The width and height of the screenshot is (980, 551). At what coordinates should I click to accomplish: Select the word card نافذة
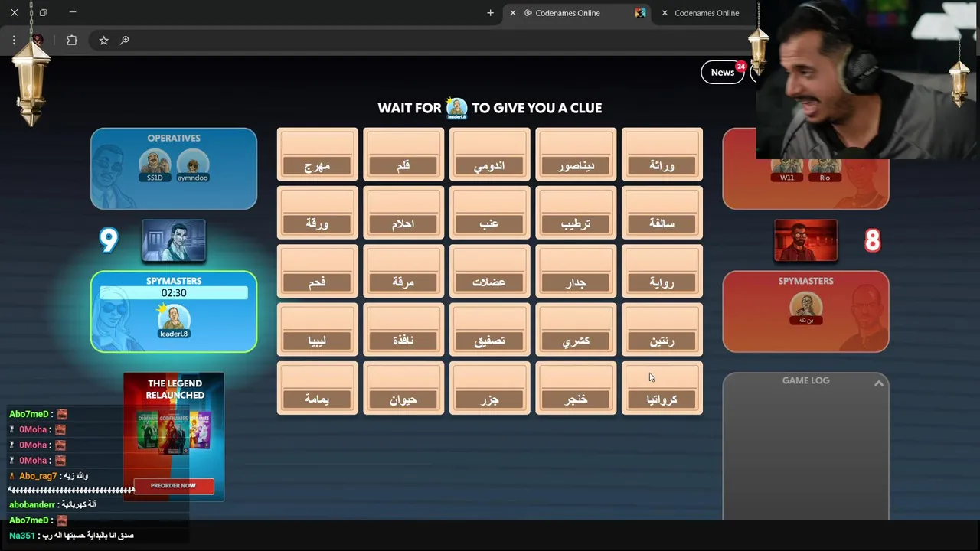(403, 330)
